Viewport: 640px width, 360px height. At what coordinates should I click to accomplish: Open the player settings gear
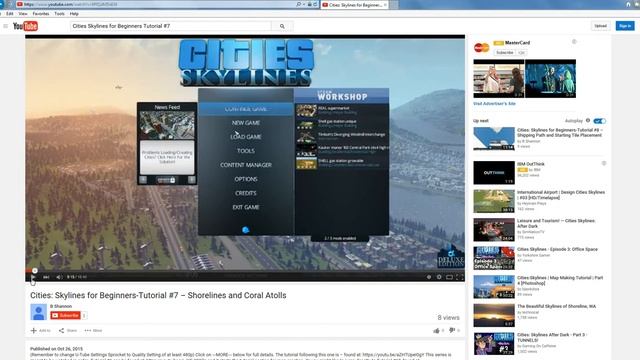439,277
